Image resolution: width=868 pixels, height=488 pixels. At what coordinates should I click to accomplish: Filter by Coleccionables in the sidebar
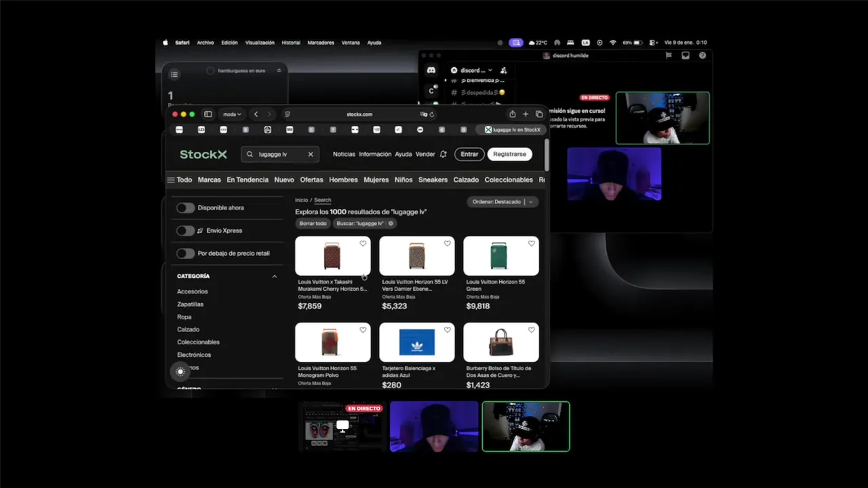[198, 342]
